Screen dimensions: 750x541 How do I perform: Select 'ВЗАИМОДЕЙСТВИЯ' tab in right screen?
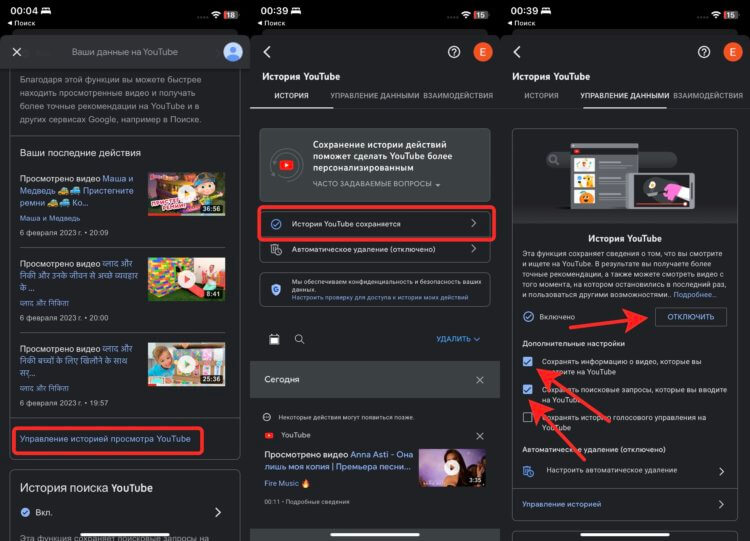pos(708,96)
